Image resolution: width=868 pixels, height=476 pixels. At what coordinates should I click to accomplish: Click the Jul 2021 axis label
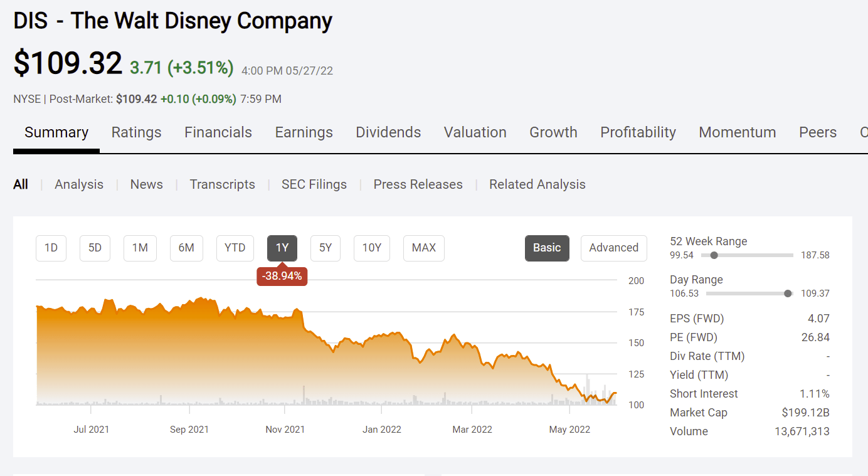[91, 430]
